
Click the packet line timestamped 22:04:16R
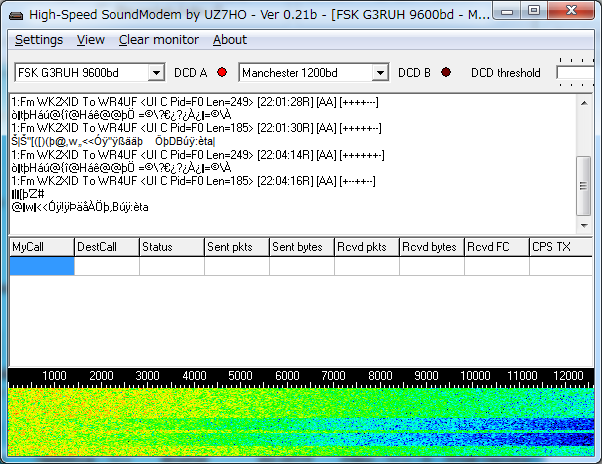[x=193, y=181]
